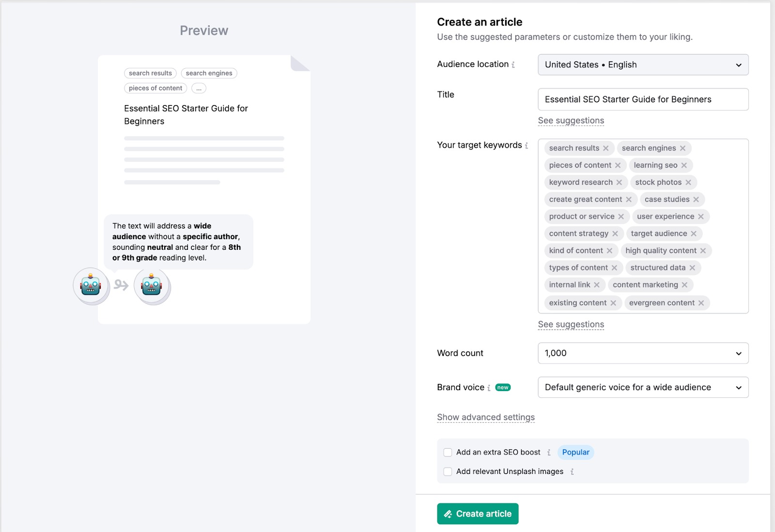Open See suggestions below target keywords

coord(571,324)
